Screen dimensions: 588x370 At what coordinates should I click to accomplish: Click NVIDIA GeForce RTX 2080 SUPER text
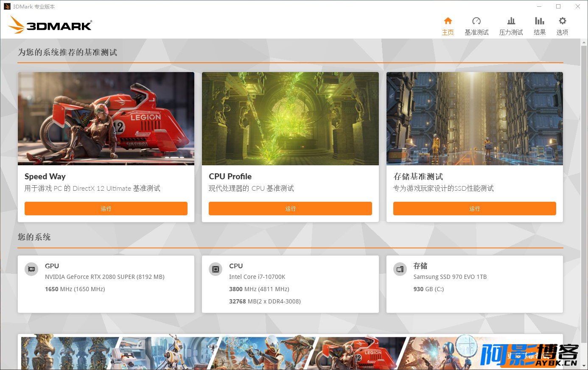click(105, 277)
